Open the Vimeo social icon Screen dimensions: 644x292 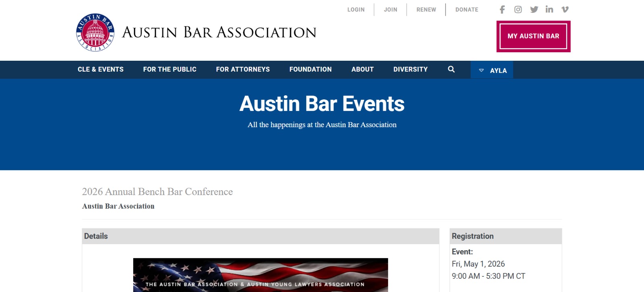[x=565, y=10]
